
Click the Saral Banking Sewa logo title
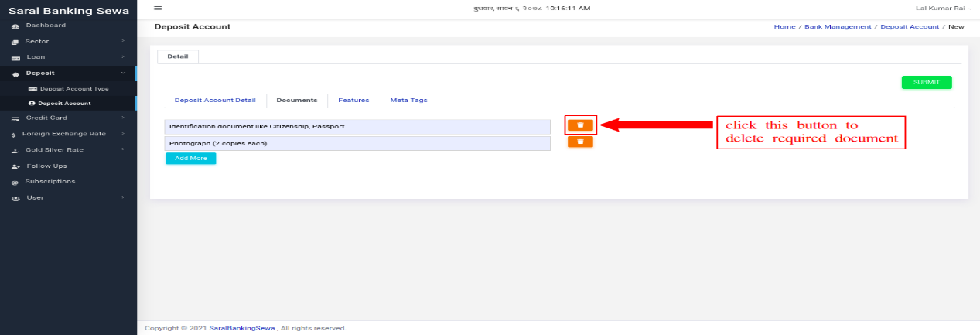(x=68, y=11)
